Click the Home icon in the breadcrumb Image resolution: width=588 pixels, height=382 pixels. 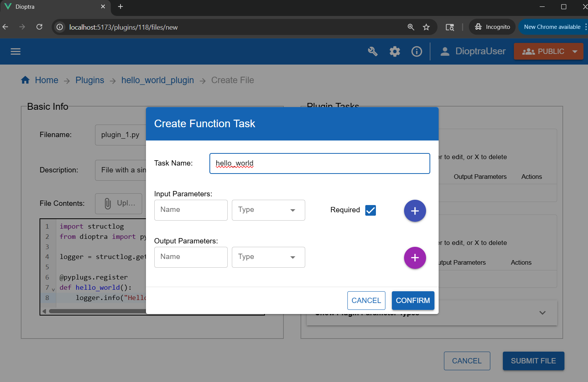[x=25, y=80]
